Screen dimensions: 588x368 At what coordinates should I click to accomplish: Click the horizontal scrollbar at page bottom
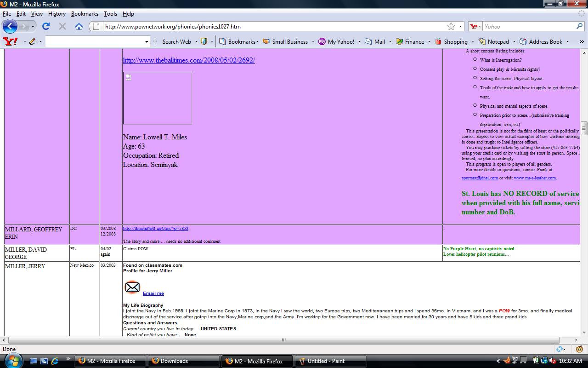(x=283, y=340)
